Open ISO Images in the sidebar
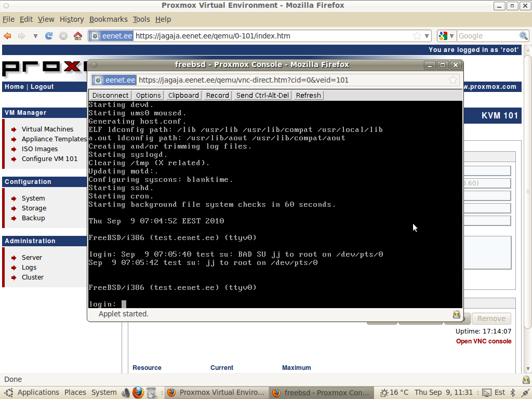This screenshot has width=532, height=399. point(39,149)
